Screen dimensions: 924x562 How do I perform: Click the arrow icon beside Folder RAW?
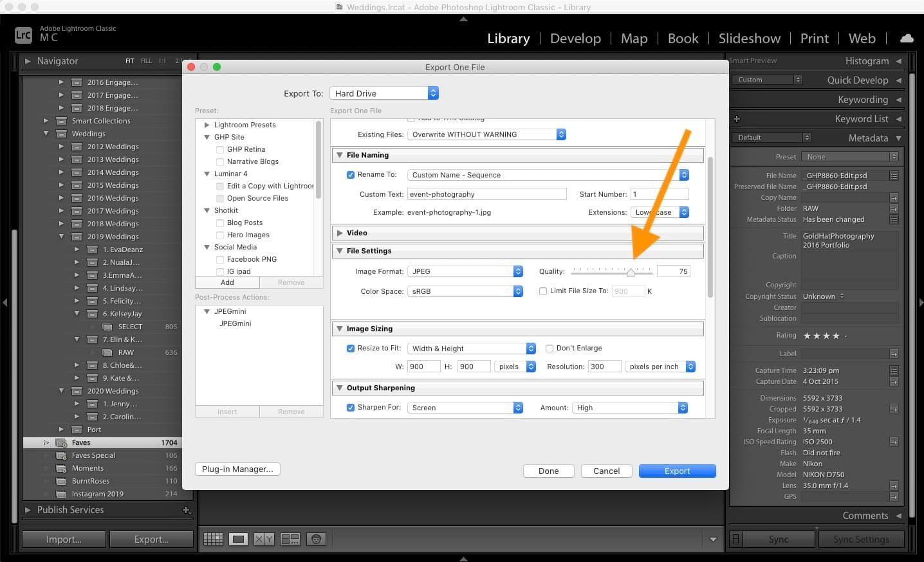pos(894,208)
